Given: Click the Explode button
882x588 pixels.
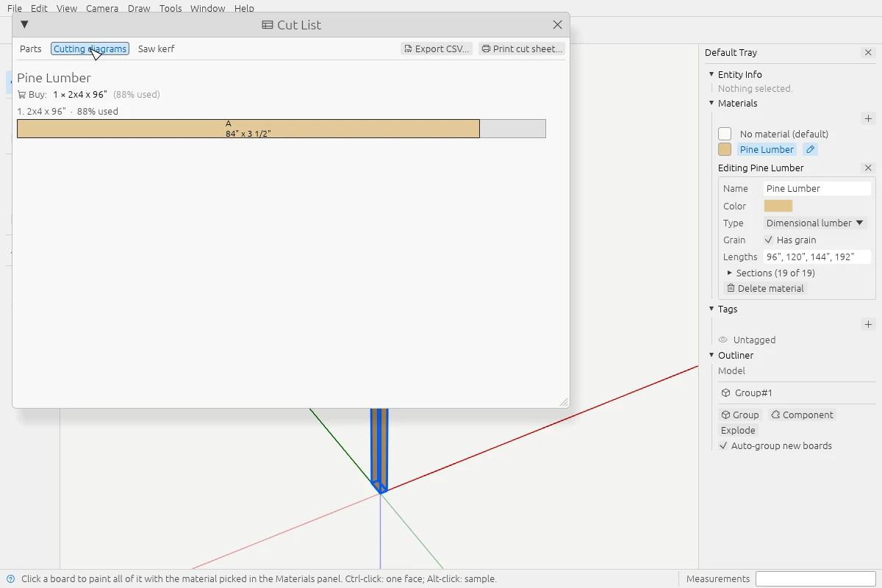Looking at the screenshot, I should pyautogui.click(x=738, y=430).
